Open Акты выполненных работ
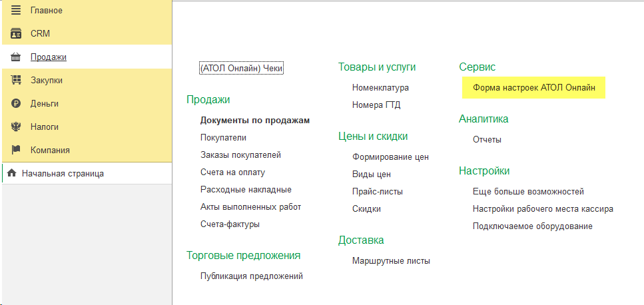 251,206
